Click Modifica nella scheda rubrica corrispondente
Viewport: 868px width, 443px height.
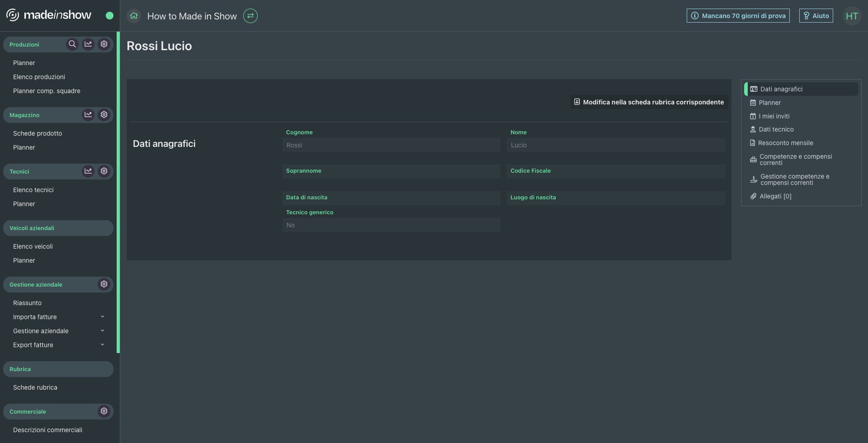[649, 102]
